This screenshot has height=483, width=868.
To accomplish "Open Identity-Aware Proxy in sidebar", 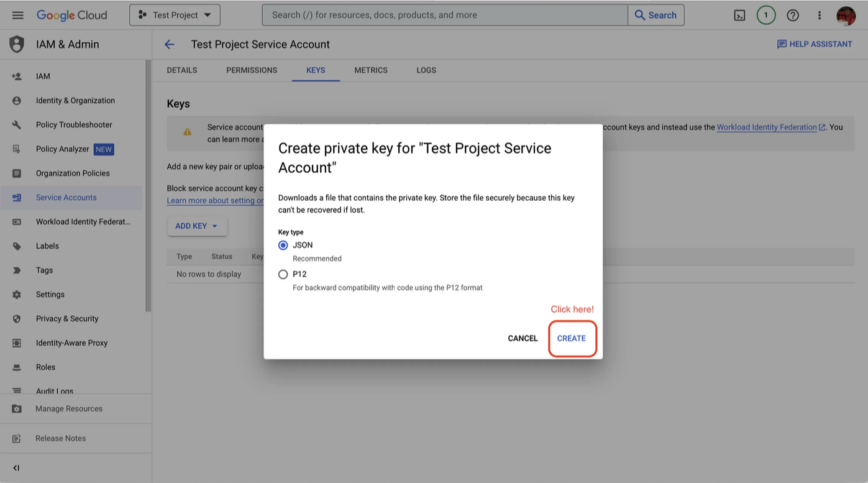I will [71, 343].
